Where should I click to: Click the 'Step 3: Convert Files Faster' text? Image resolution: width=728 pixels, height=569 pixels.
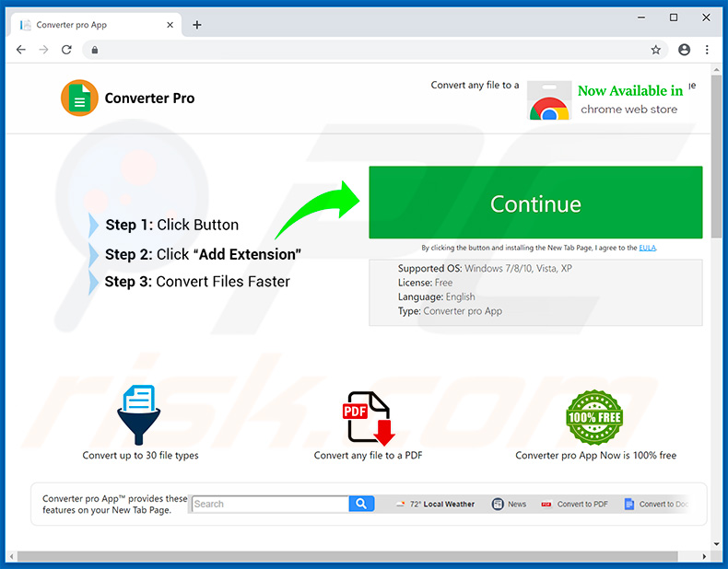click(x=197, y=282)
